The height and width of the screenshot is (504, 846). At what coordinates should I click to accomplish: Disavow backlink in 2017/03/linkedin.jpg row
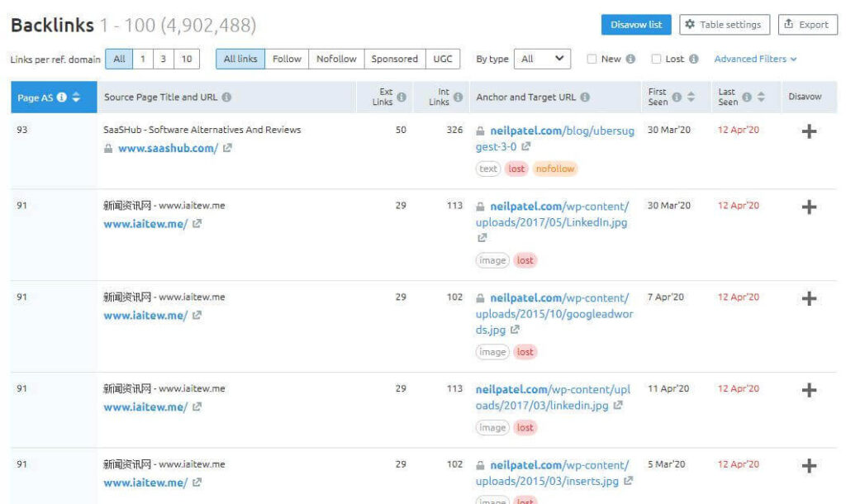coord(809,390)
